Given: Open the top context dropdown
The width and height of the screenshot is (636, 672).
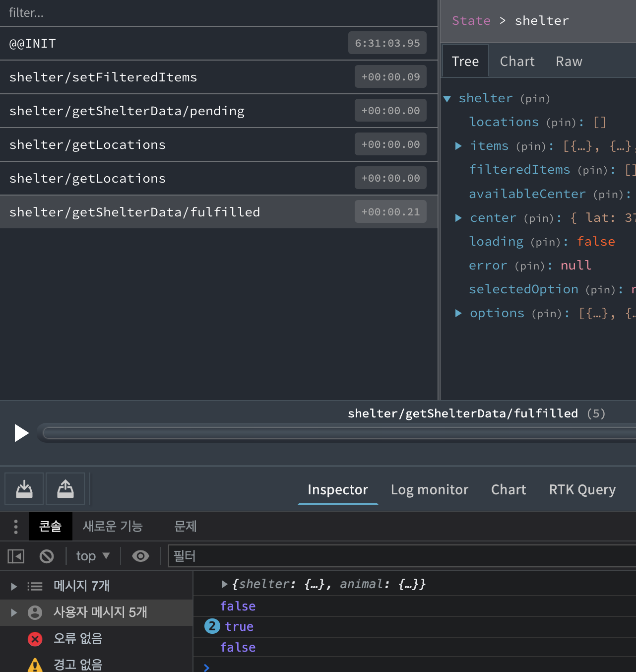Looking at the screenshot, I should click(93, 556).
